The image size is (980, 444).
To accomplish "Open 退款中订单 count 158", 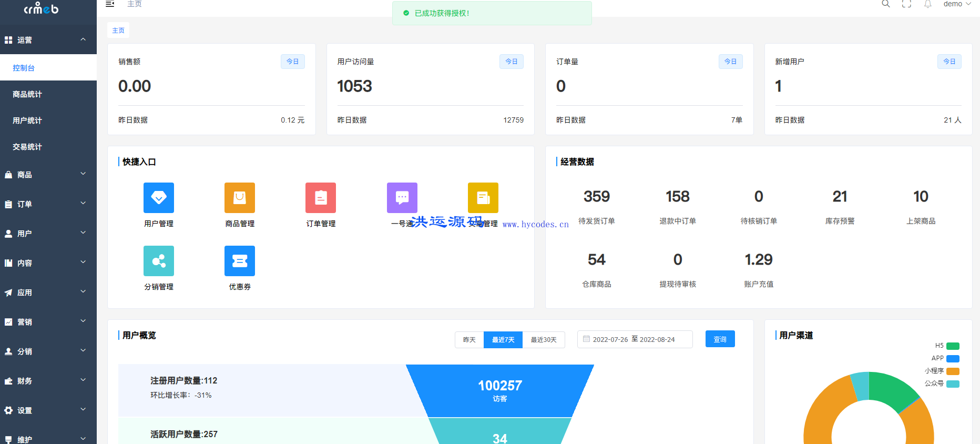I will pyautogui.click(x=678, y=197).
